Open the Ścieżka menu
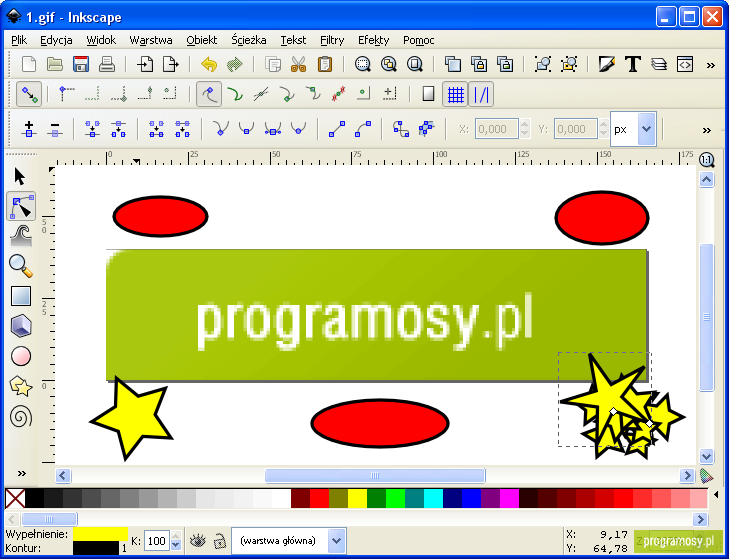Image resolution: width=729 pixels, height=559 pixels. click(x=249, y=40)
